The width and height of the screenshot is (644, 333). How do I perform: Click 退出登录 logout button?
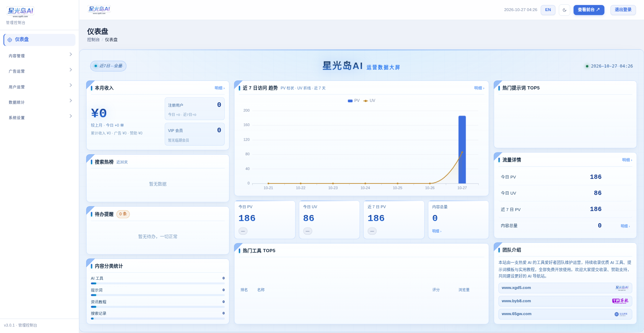623,10
